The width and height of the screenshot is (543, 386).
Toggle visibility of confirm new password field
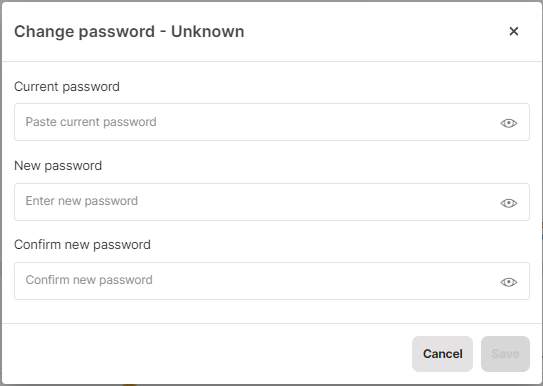(508, 282)
